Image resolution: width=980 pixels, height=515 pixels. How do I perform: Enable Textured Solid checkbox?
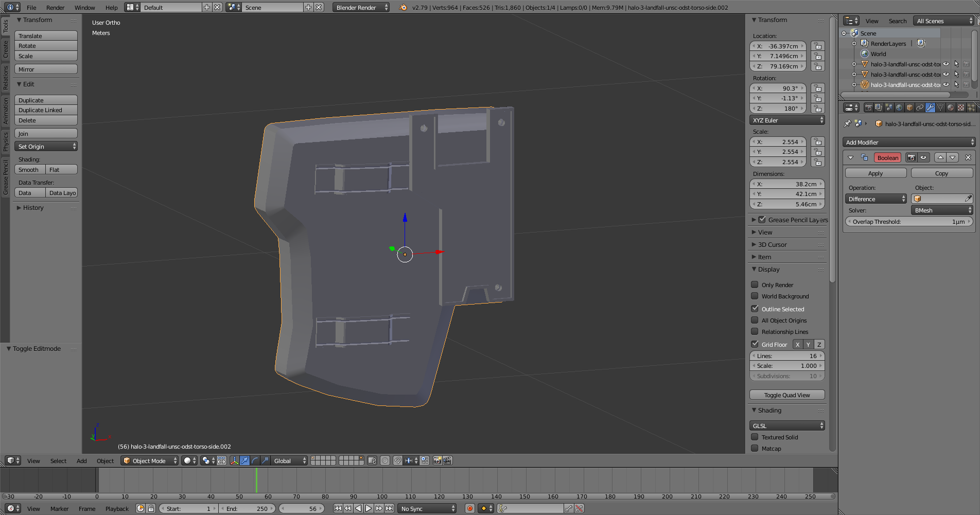[755, 437]
